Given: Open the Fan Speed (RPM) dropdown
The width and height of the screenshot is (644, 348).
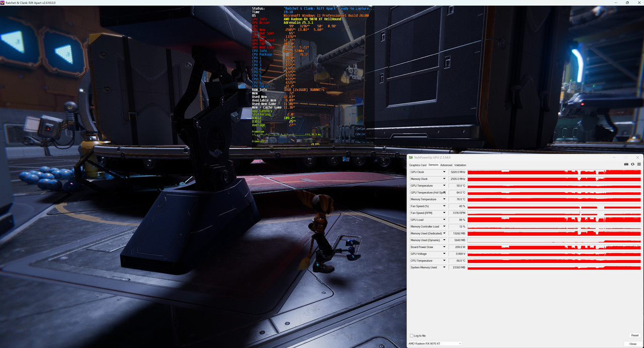Looking at the screenshot, I should pos(444,213).
